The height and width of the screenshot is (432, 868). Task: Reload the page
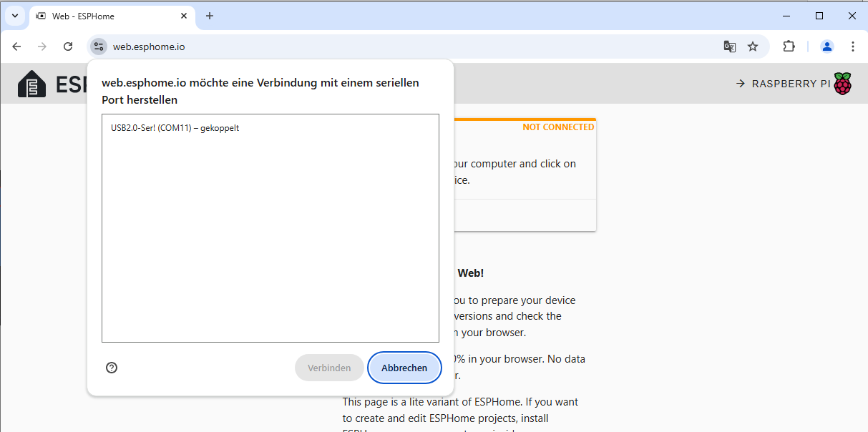tap(68, 46)
